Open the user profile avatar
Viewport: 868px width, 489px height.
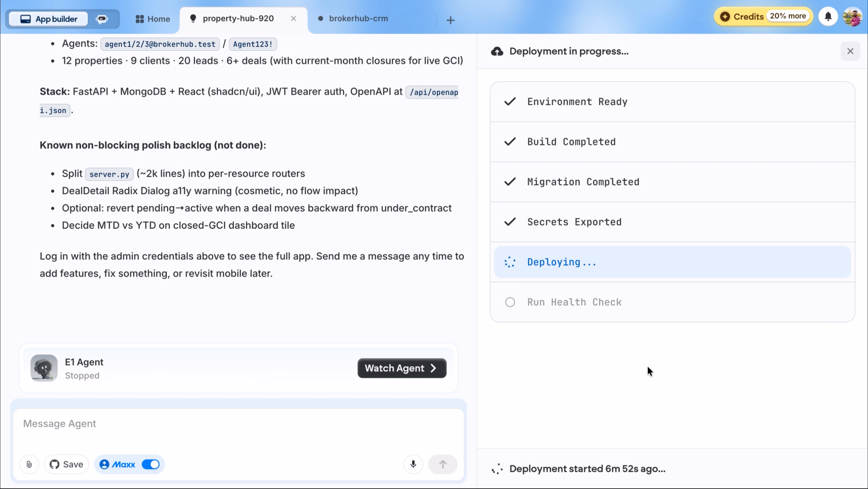click(x=852, y=17)
